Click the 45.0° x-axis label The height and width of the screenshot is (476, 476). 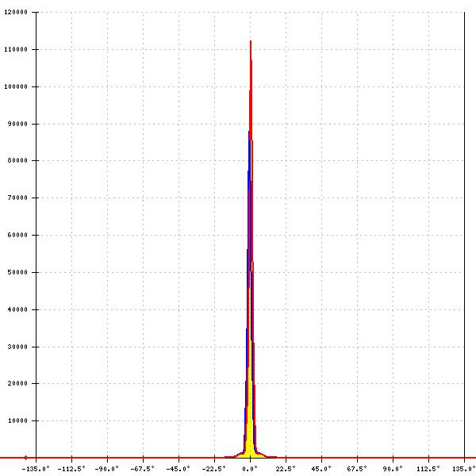[321, 469]
